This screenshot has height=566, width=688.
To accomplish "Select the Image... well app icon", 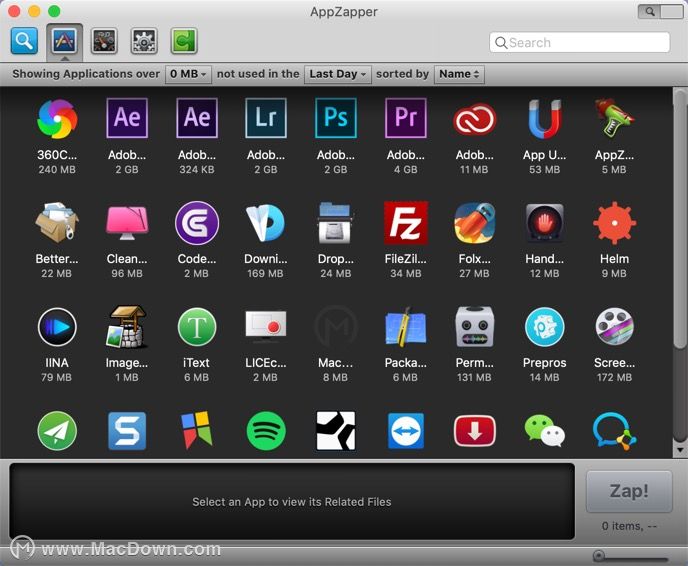I will 127,327.
